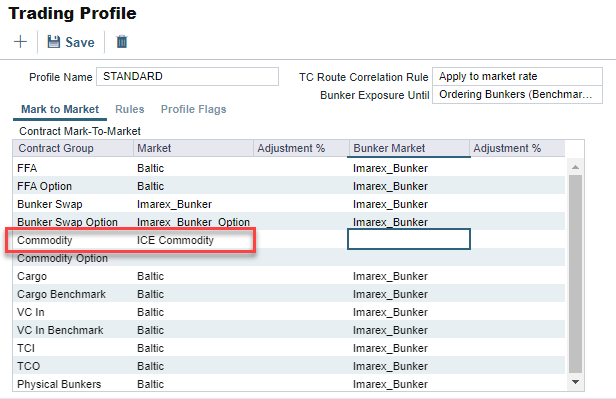Click the vertical scrollbar thumb

(x=575, y=274)
